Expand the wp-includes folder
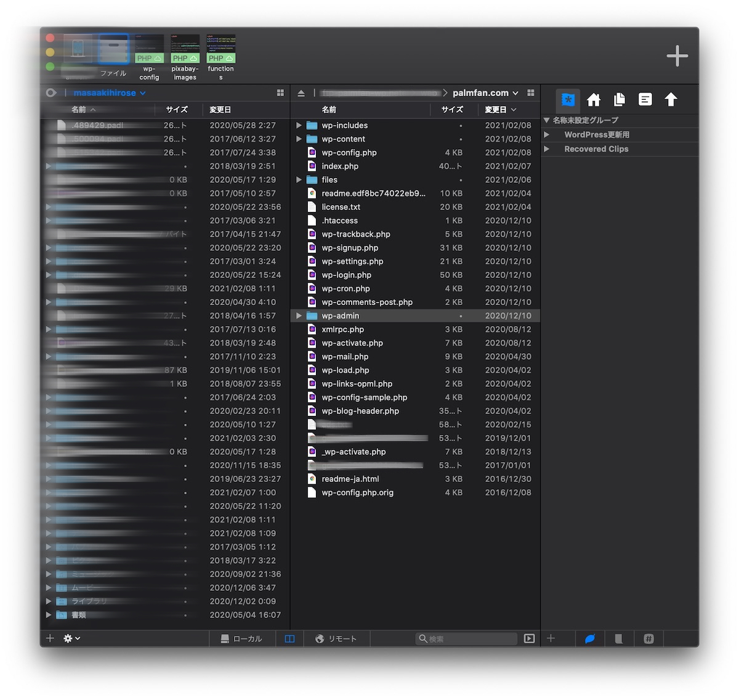This screenshot has height=700, width=739. (x=299, y=125)
